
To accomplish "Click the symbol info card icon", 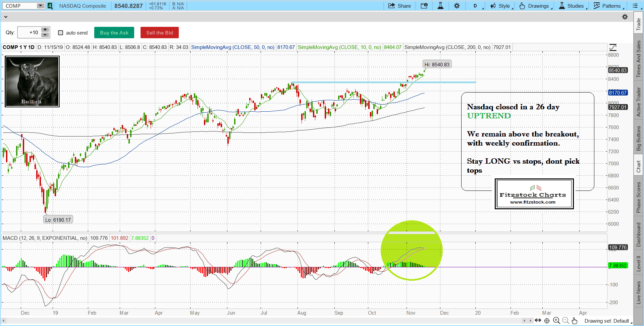I will click(x=424, y=6).
